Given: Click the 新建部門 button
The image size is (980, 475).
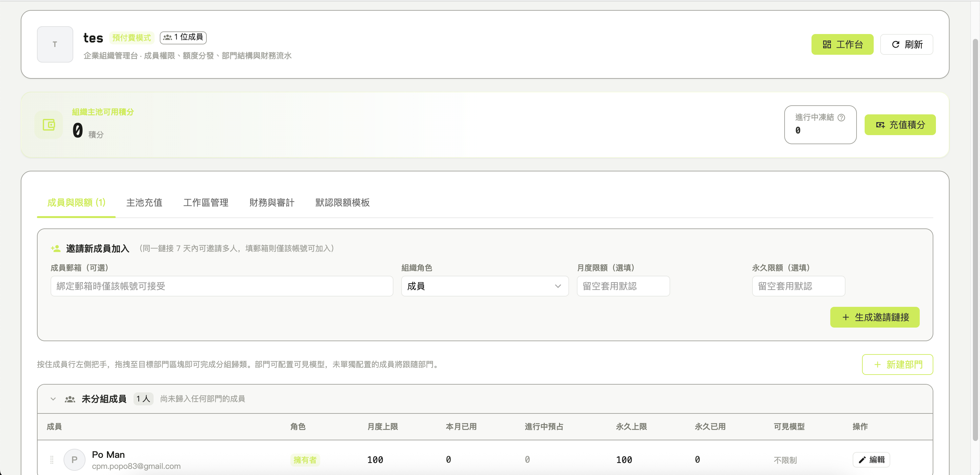Looking at the screenshot, I should pyautogui.click(x=897, y=365).
